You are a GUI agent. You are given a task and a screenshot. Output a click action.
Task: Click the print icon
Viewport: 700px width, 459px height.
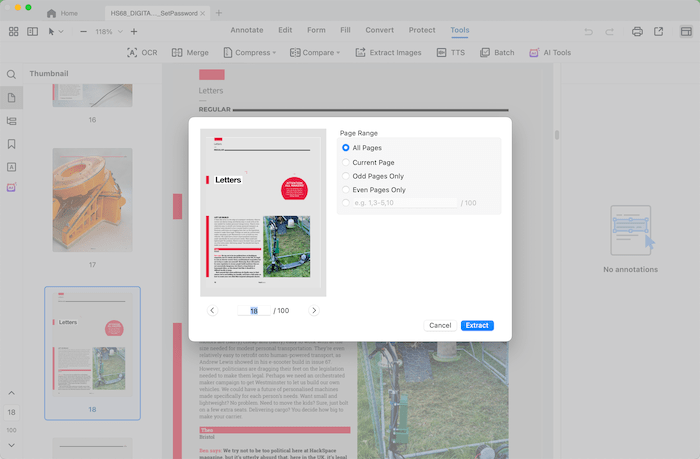636,31
